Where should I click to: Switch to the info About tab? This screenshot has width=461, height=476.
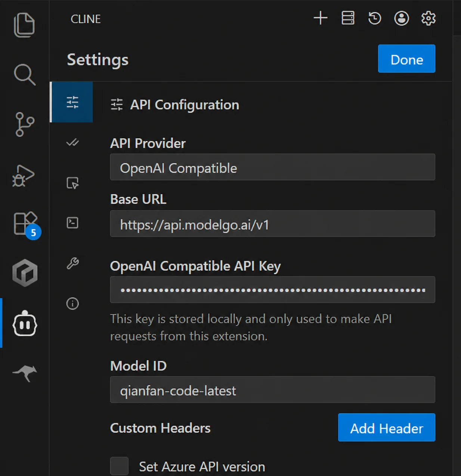(72, 304)
